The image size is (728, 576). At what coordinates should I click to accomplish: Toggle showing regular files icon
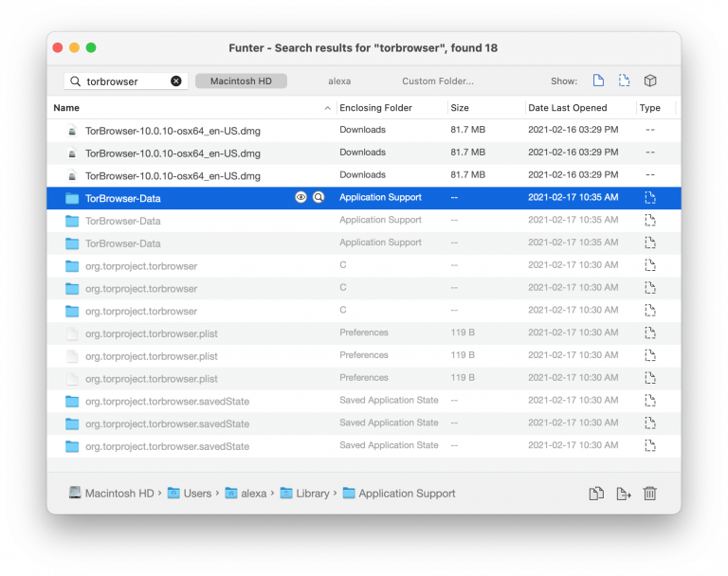(598, 81)
